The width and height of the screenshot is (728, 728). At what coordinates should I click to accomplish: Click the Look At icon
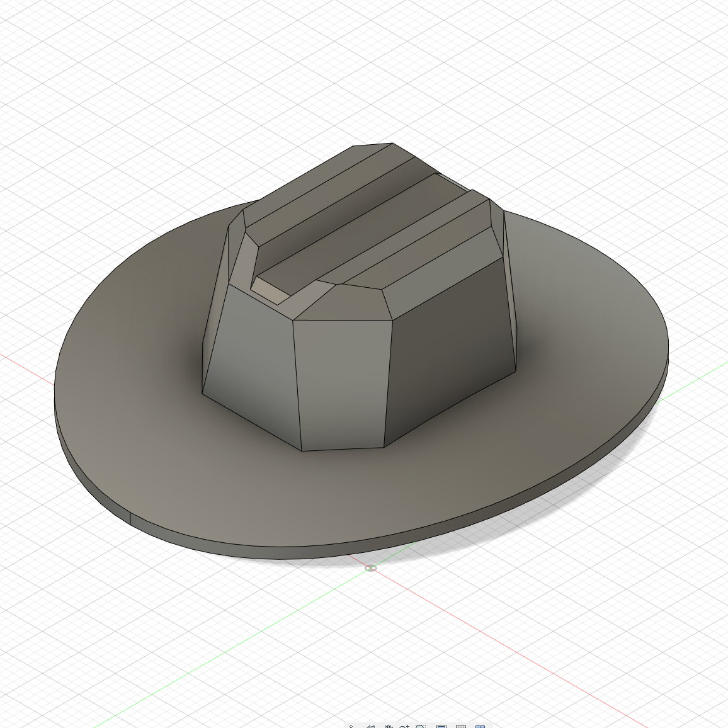pyautogui.click(x=370, y=726)
